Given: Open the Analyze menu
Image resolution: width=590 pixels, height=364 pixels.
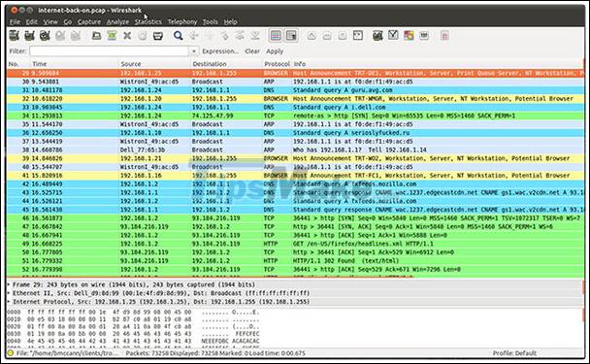Looking at the screenshot, I should coord(117,21).
